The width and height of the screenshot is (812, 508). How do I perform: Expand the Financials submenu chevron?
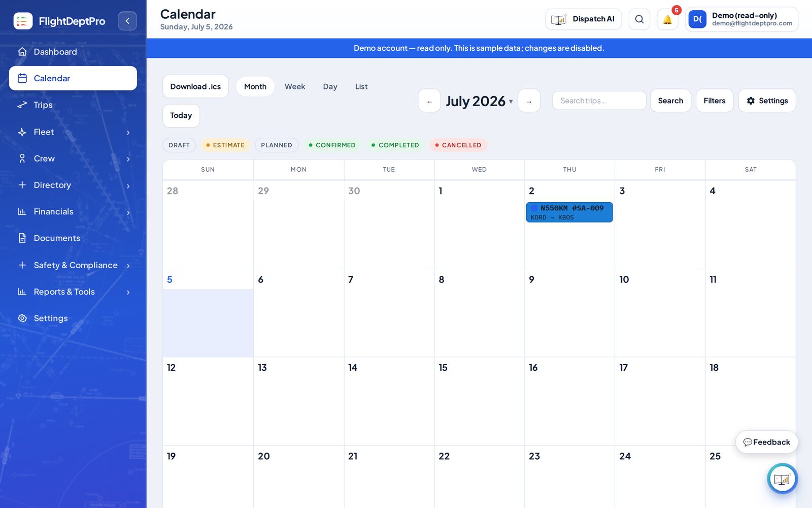coord(128,212)
